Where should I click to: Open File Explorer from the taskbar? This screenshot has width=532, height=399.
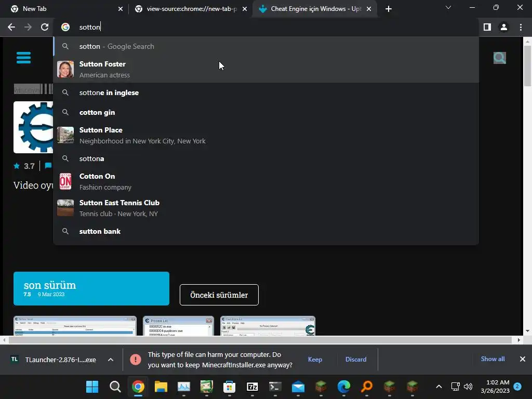pyautogui.click(x=161, y=387)
